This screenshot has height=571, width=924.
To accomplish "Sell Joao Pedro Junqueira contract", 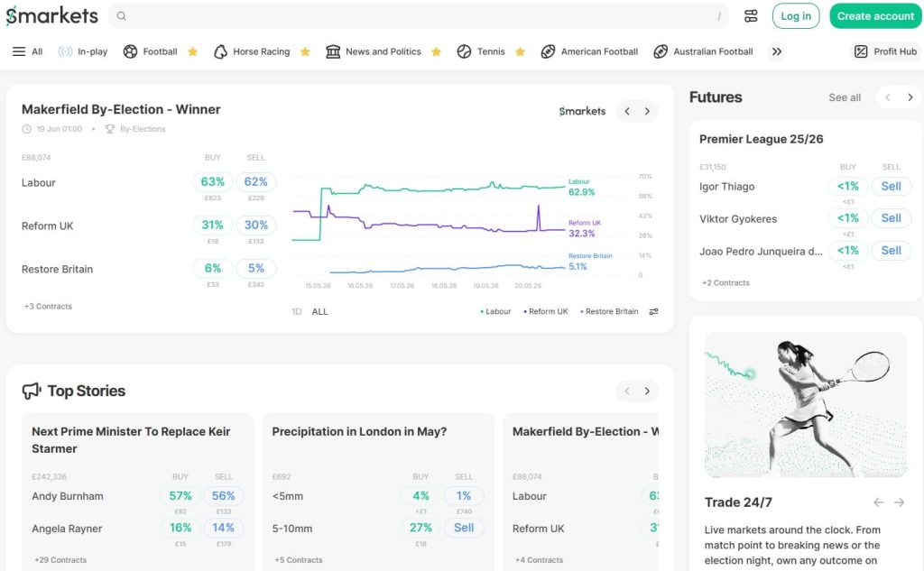I will tap(891, 251).
